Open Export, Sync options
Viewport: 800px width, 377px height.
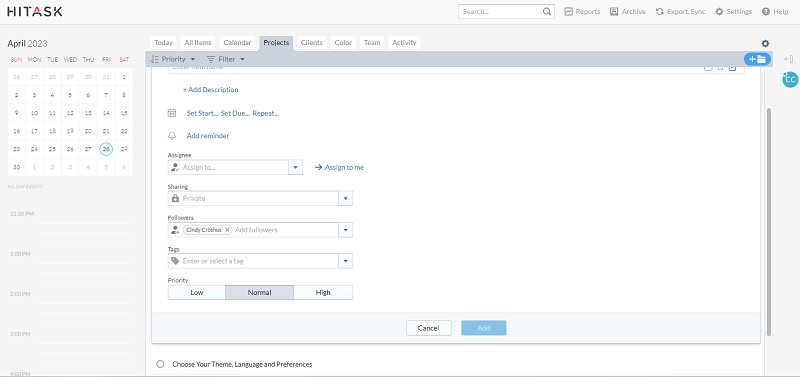point(681,12)
